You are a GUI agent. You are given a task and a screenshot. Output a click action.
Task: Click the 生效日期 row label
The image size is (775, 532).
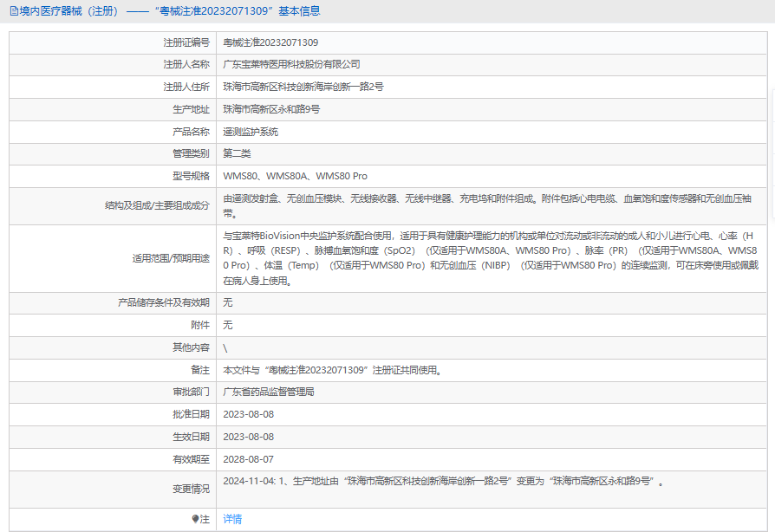pos(191,437)
